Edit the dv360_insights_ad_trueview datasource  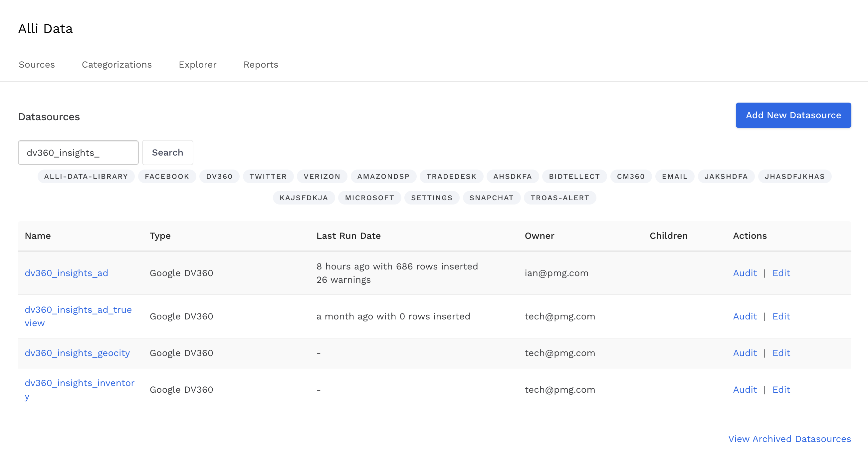point(781,316)
